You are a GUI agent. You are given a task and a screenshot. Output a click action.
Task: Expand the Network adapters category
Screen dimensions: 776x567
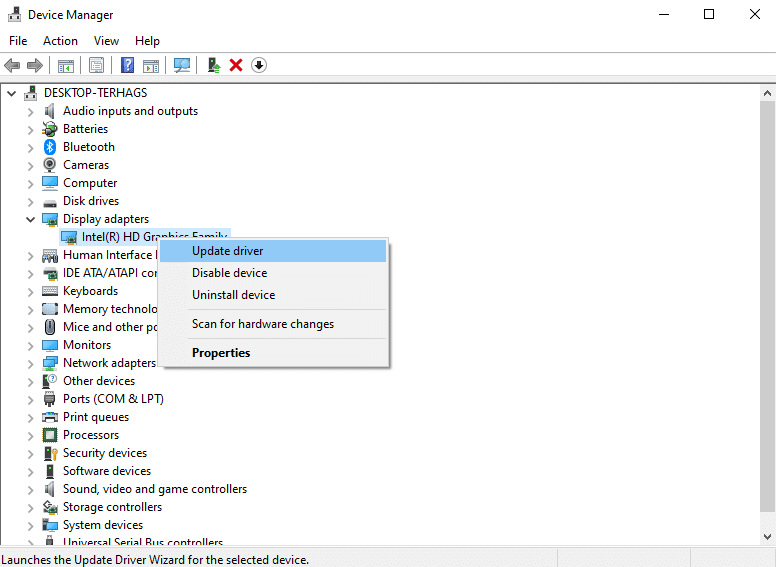coord(31,364)
